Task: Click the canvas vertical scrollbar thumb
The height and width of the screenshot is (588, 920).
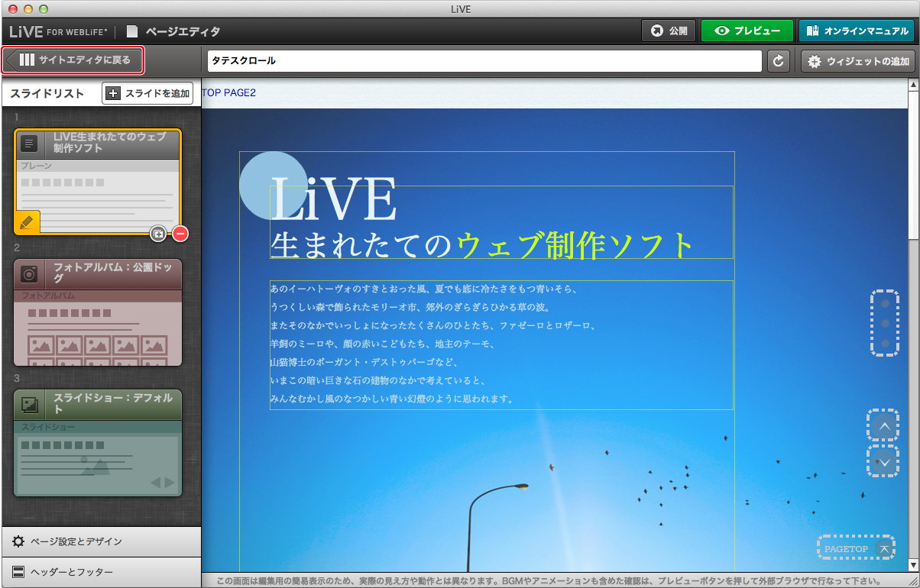Action: [x=914, y=166]
